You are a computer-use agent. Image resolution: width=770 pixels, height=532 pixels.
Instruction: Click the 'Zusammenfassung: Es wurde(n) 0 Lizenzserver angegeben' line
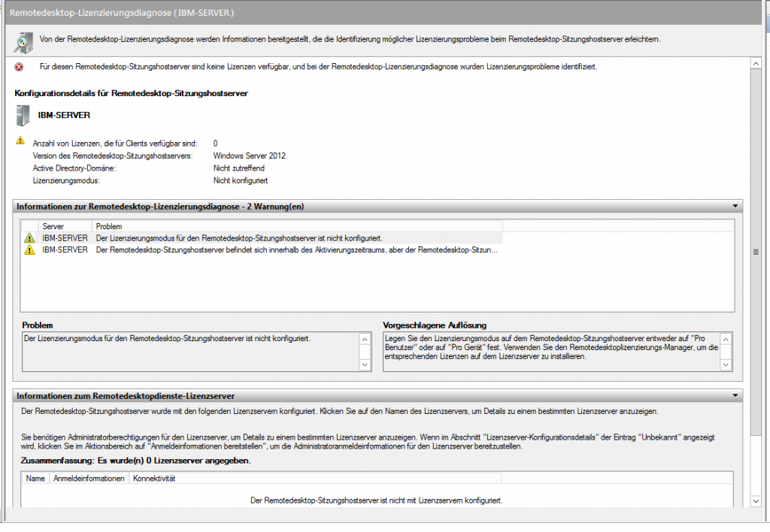(136, 461)
